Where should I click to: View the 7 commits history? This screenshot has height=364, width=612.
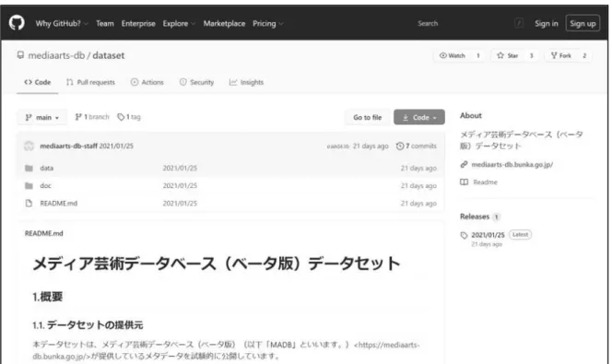pyautogui.click(x=416, y=146)
